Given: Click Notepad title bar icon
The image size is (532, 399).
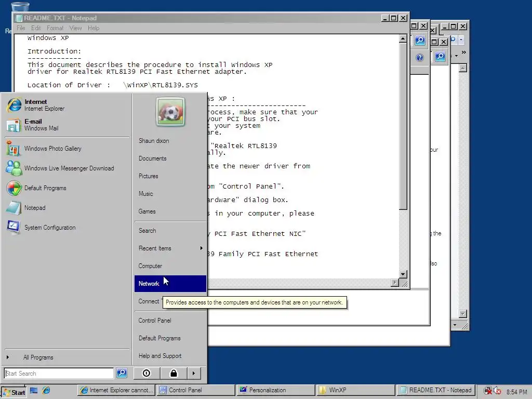Looking at the screenshot, I should tap(19, 18).
